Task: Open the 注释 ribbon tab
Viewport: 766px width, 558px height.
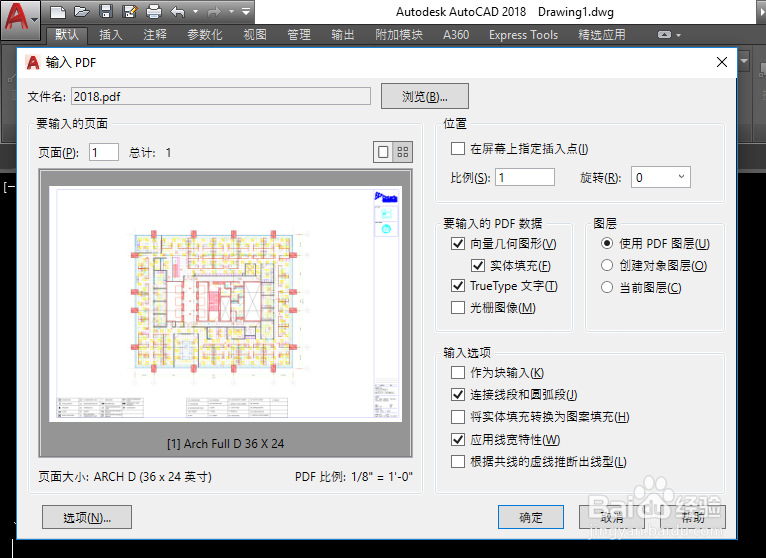Action: (x=155, y=35)
